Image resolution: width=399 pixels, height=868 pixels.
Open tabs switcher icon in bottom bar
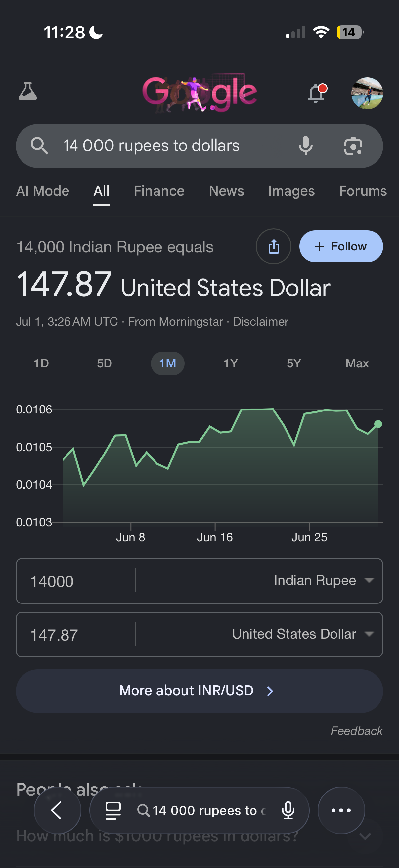point(113,810)
